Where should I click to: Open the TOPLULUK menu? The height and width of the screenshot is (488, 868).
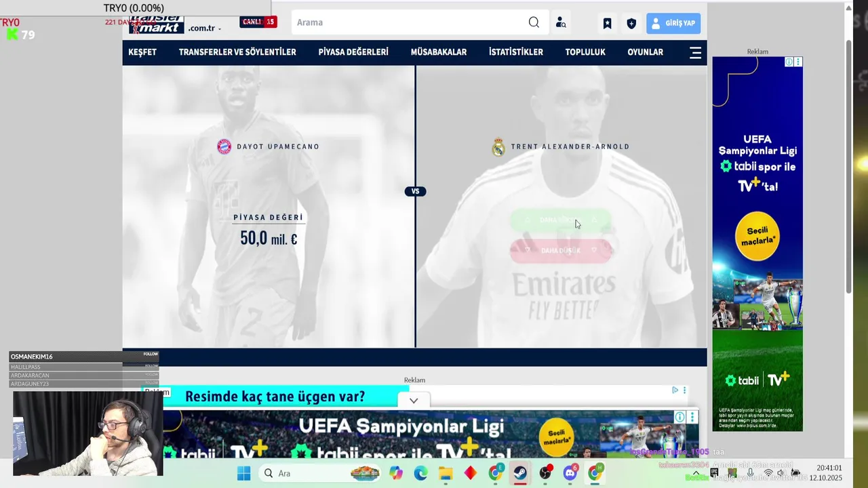point(585,52)
